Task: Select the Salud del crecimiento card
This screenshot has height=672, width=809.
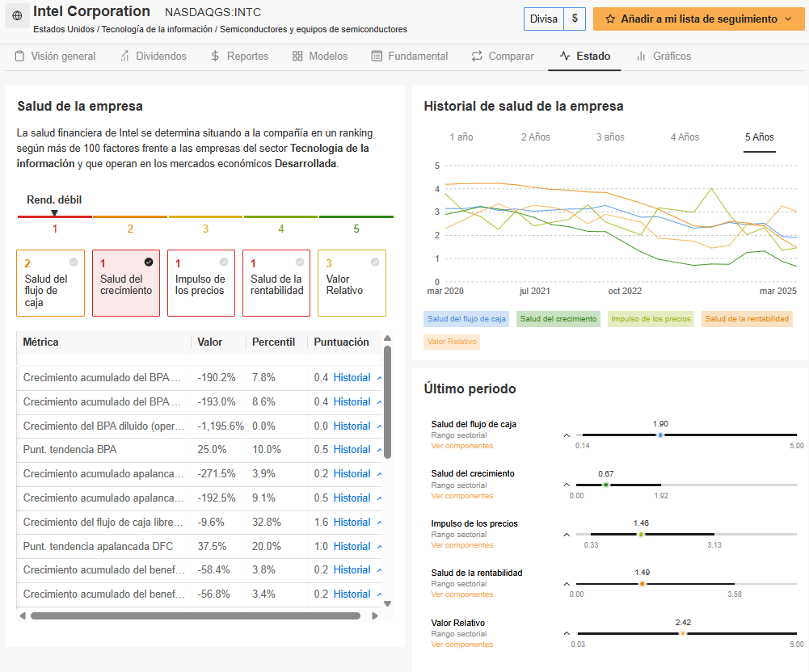Action: 126,283
